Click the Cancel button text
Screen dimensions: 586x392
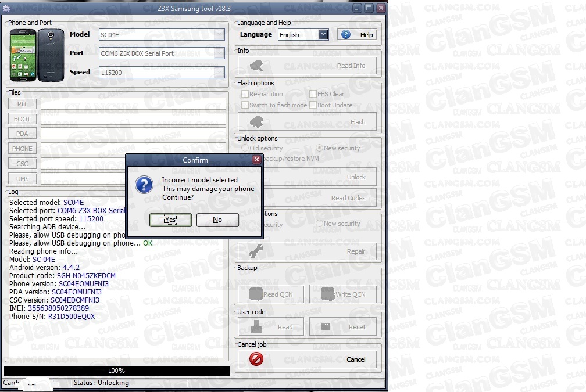[356, 359]
